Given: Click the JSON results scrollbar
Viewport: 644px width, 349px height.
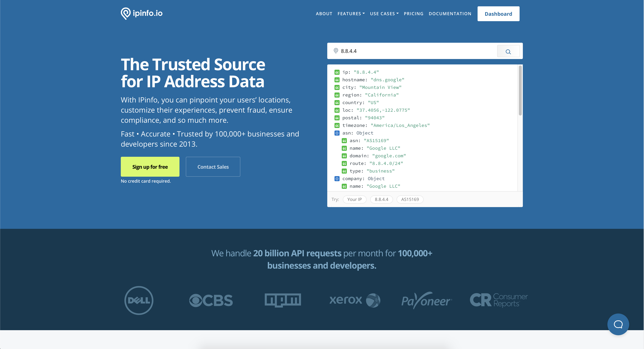Looking at the screenshot, I should 520,91.
